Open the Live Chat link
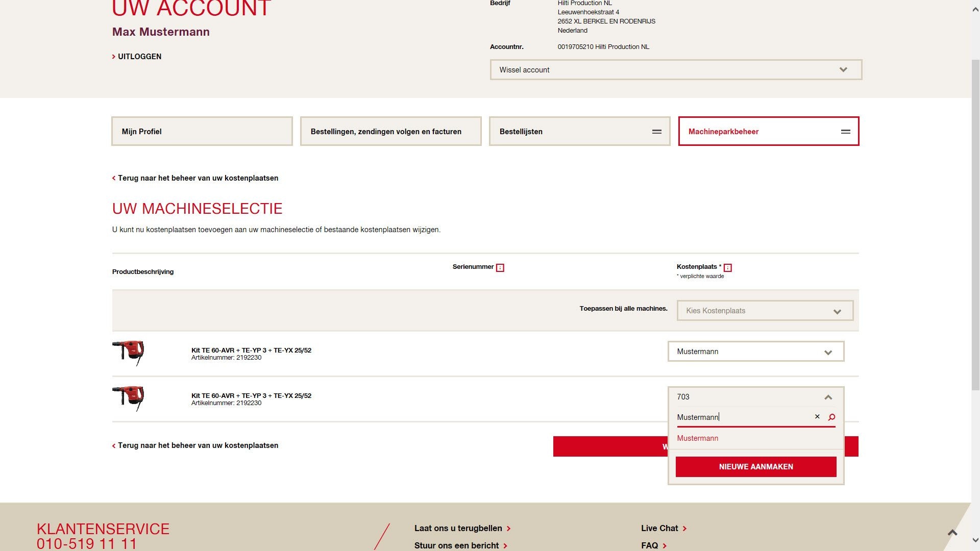This screenshot has width=980, height=551. click(x=664, y=529)
